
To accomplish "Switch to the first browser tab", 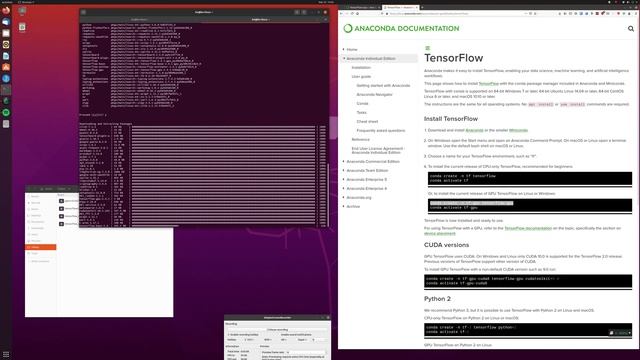I will (362, 7).
